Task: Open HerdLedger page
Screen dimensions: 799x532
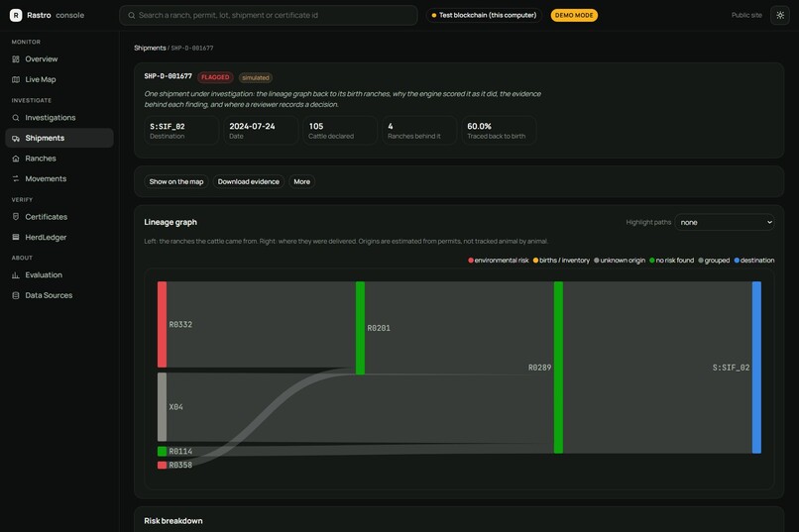Action: click(59, 237)
